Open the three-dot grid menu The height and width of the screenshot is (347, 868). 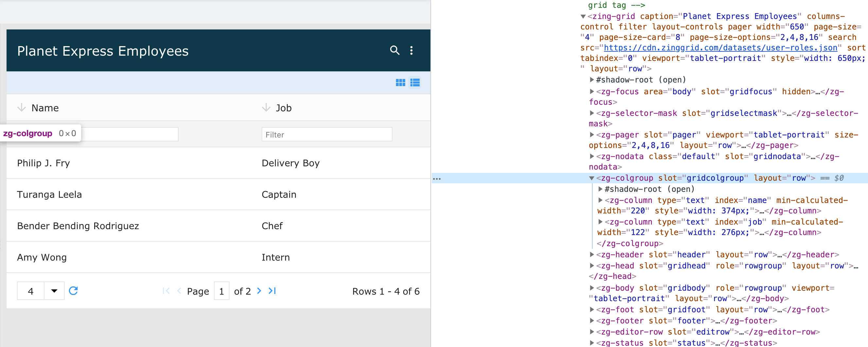[411, 51]
